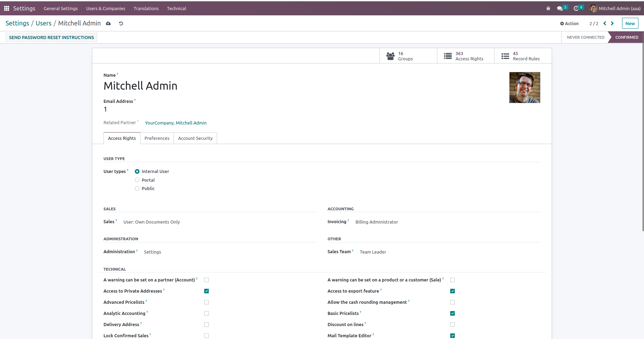Select the Access Rights tab
The width and height of the screenshot is (644, 339).
click(x=122, y=138)
